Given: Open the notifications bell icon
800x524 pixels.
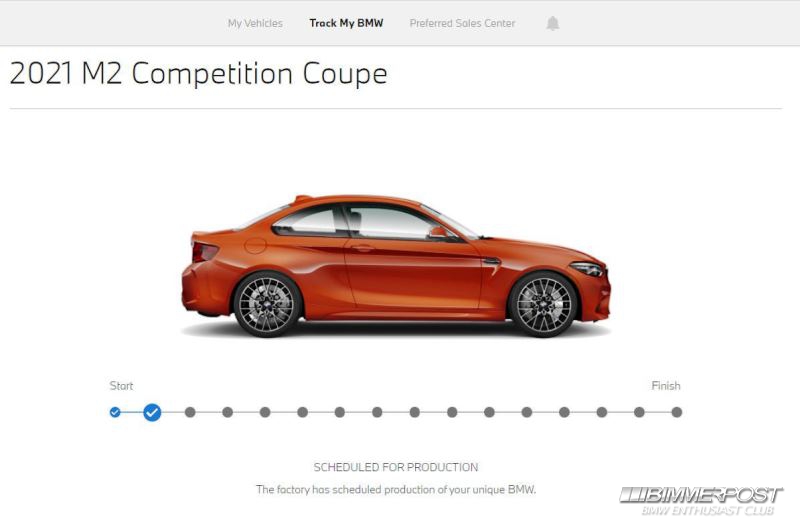Looking at the screenshot, I should pos(553,23).
